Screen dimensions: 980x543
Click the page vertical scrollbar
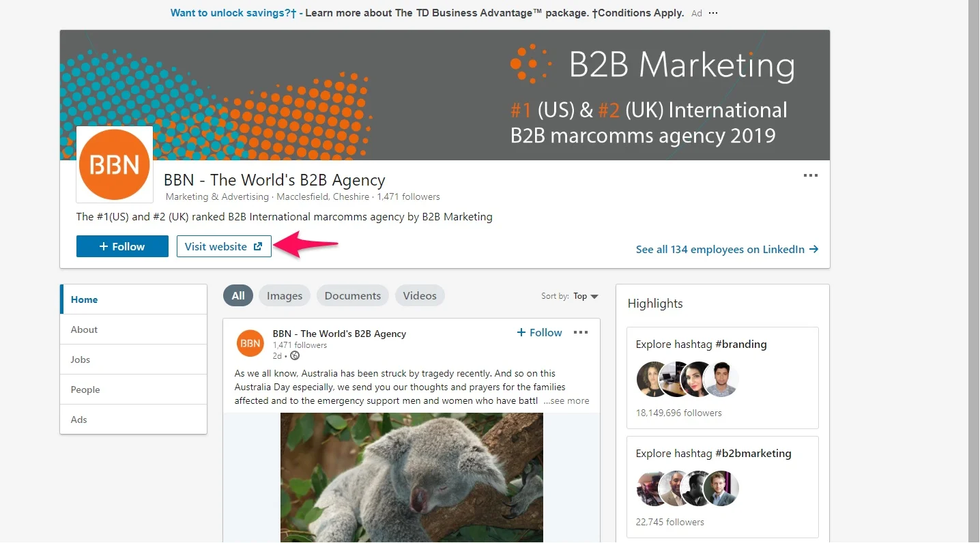[x=974, y=271]
